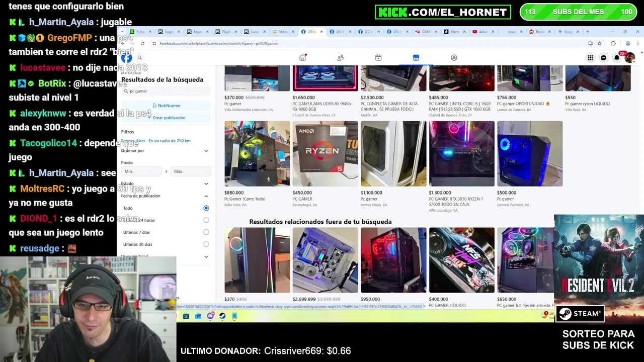Click the 'Máx.' price input field

(190, 171)
